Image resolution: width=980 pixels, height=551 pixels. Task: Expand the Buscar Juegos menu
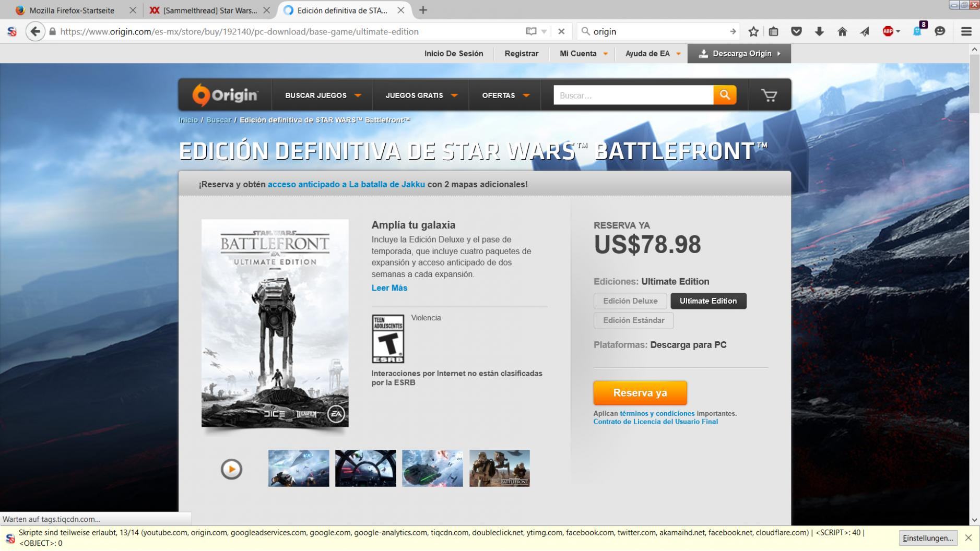[323, 95]
